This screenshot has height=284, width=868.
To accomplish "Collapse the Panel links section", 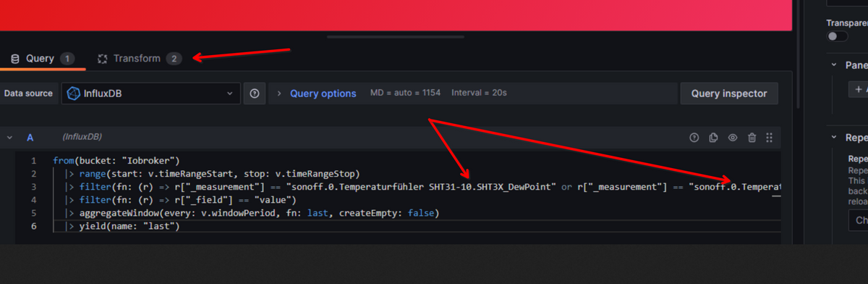I will click(x=834, y=64).
